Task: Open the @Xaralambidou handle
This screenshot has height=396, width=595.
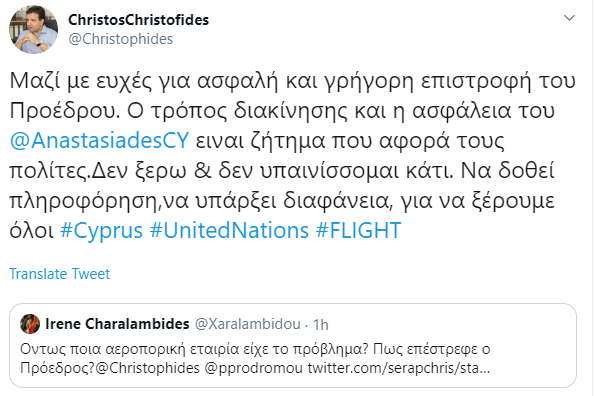Action: [x=247, y=324]
